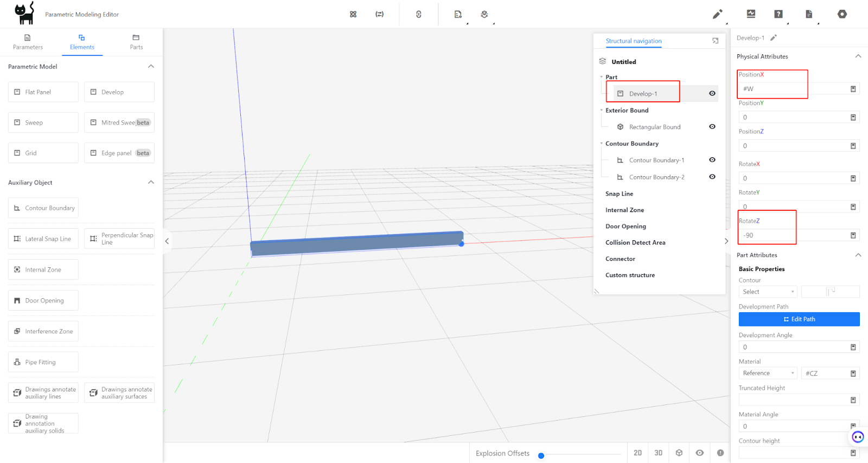
Task: Open the Contour Select dropdown
Action: tap(768, 292)
